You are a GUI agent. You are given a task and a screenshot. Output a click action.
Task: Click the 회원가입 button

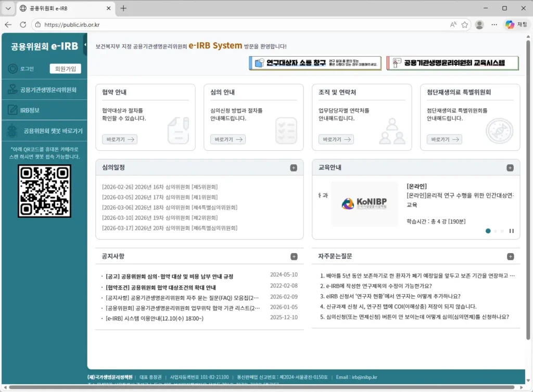pyautogui.click(x=65, y=68)
